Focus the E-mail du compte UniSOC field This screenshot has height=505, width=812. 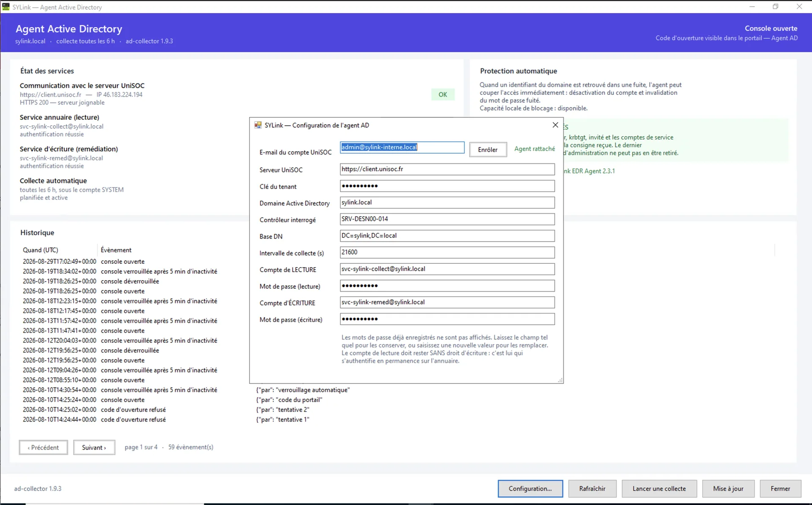[402, 147]
